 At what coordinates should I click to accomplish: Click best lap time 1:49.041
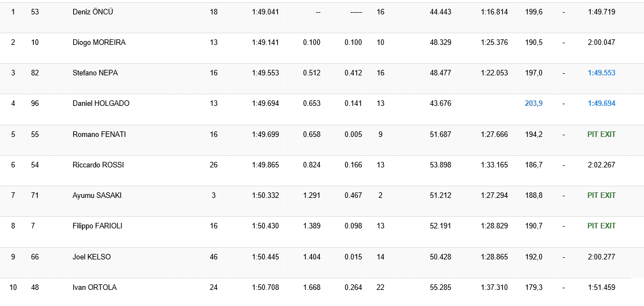pyautogui.click(x=265, y=12)
